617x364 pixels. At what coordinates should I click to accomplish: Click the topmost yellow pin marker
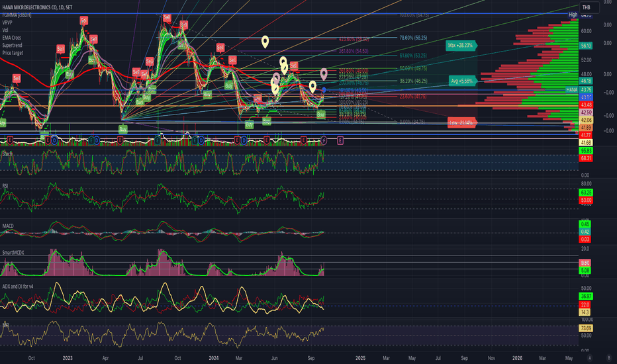[265, 41]
